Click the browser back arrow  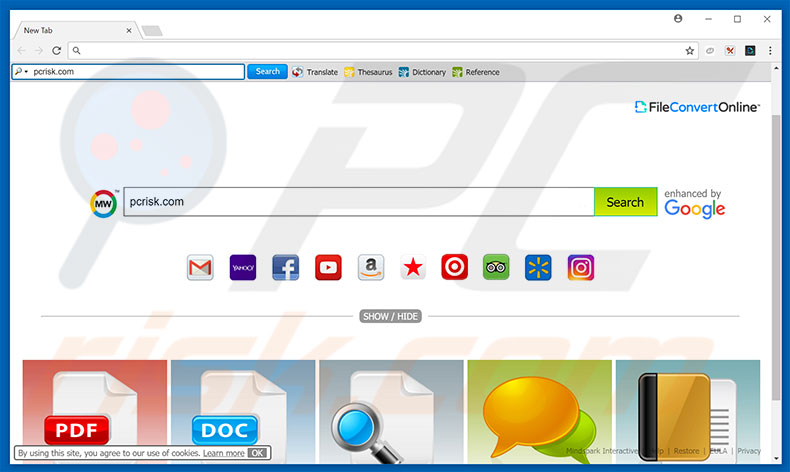pos(21,50)
